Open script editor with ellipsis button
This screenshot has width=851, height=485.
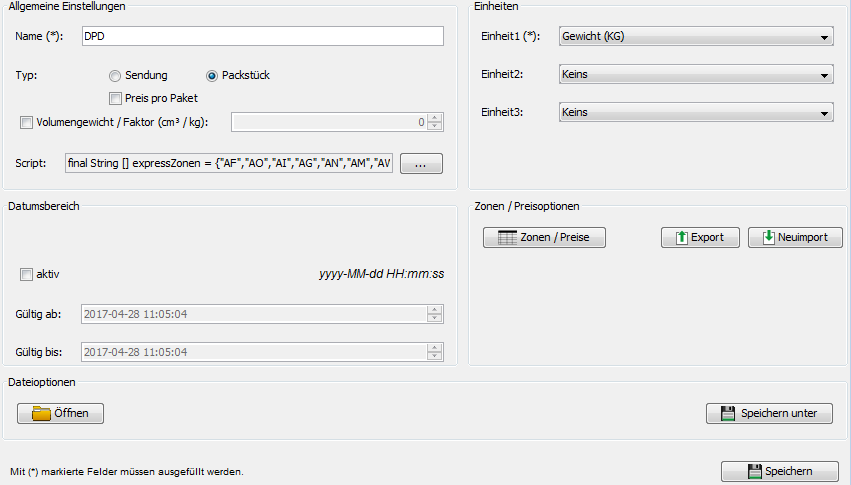pos(421,164)
